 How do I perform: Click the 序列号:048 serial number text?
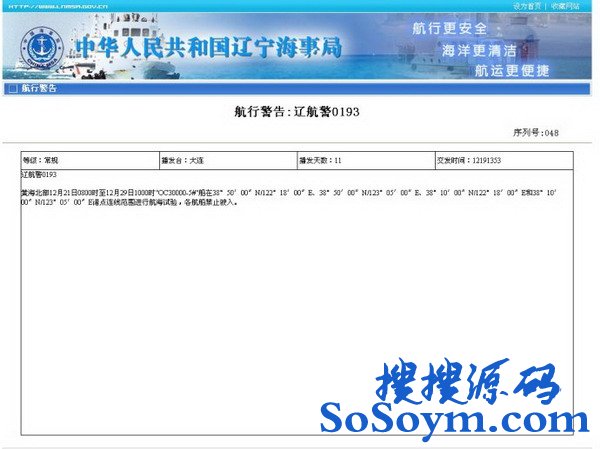click(x=535, y=132)
